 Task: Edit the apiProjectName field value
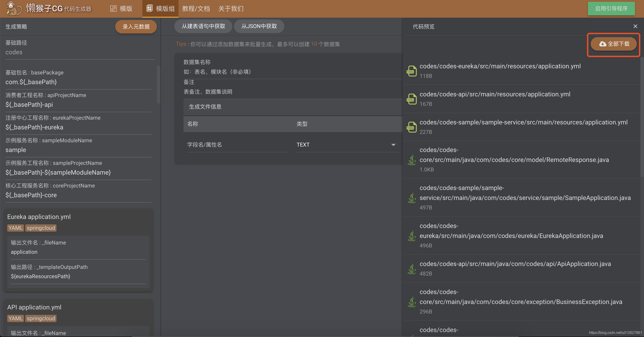pyautogui.click(x=78, y=104)
